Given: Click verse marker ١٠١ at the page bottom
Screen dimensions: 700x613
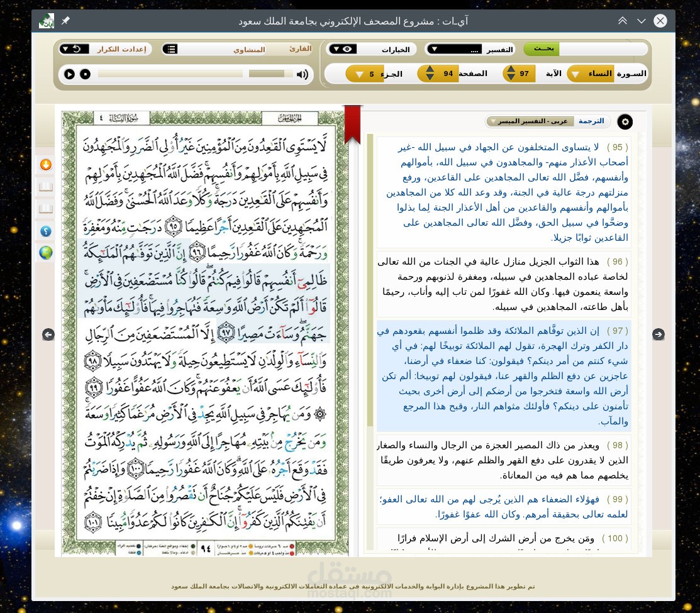Looking at the screenshot, I should [x=93, y=523].
